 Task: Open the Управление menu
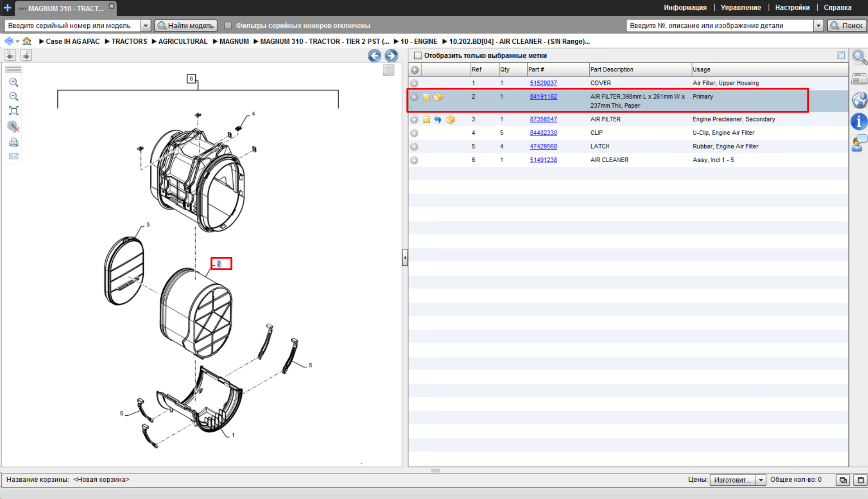740,8
